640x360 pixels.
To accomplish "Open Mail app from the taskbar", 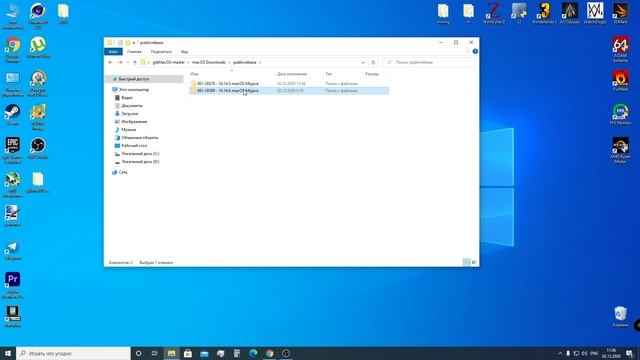I will point(204,353).
